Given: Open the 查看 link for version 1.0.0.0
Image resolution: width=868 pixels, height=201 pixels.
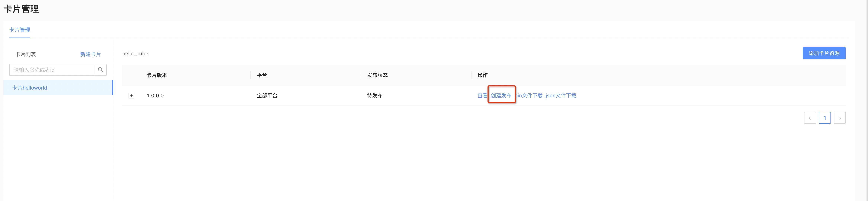Looking at the screenshot, I should point(482,96).
